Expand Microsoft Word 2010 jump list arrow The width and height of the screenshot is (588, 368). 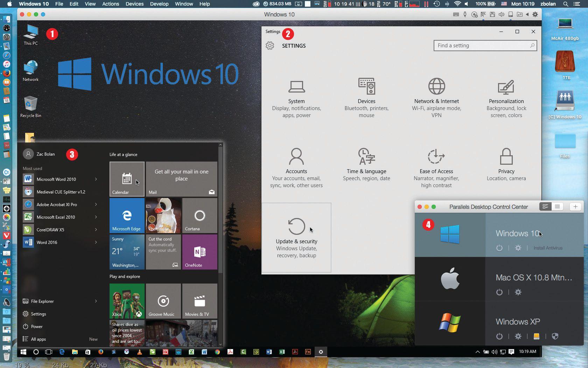click(x=96, y=179)
